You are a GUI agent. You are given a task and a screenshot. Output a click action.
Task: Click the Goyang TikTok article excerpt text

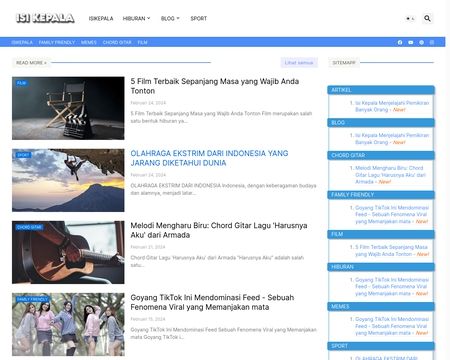[223, 333]
